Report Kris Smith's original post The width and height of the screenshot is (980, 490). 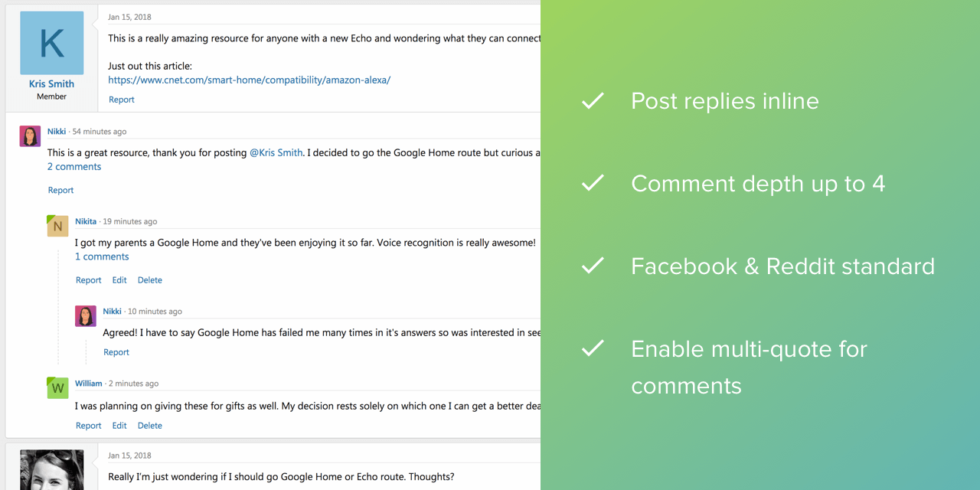121,100
